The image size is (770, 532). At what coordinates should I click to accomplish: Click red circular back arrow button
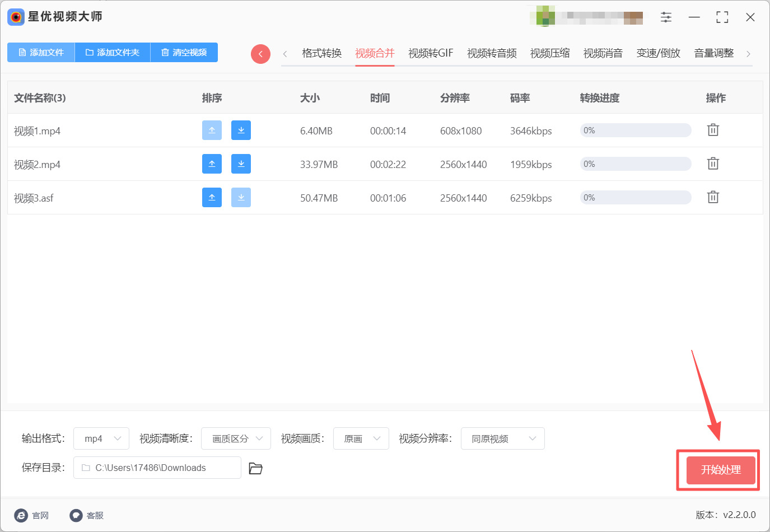coord(260,54)
